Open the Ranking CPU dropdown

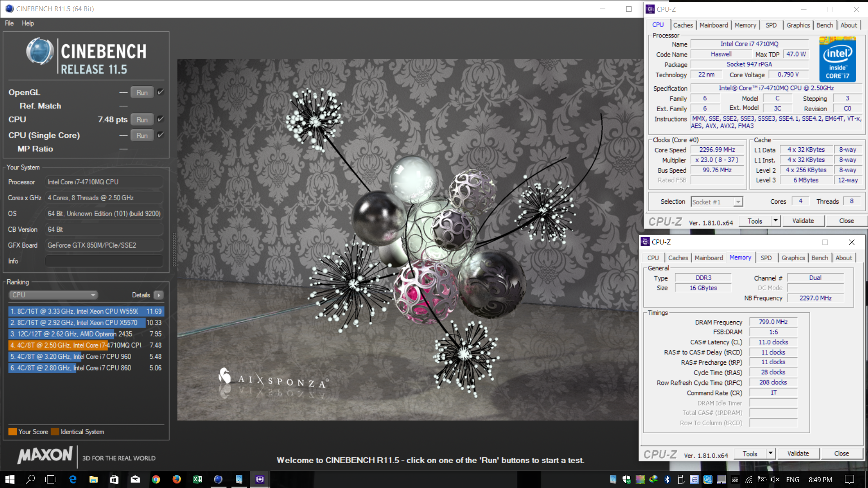click(53, 295)
